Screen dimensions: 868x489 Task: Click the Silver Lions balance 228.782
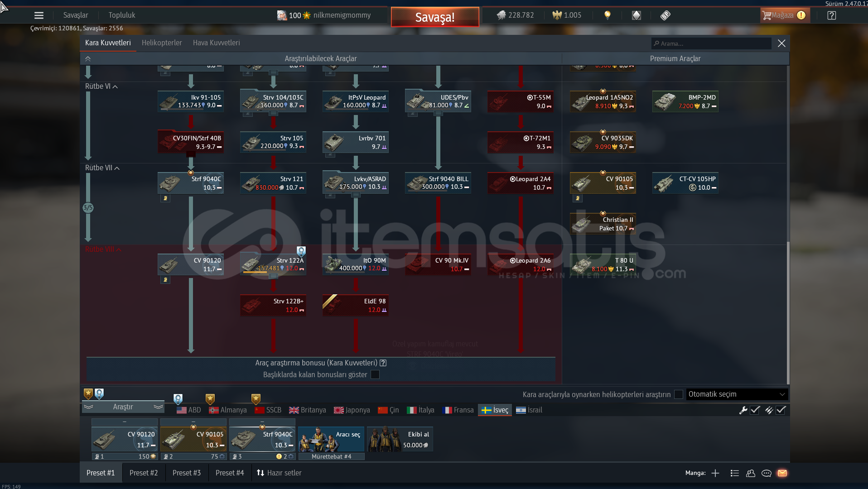(x=515, y=15)
